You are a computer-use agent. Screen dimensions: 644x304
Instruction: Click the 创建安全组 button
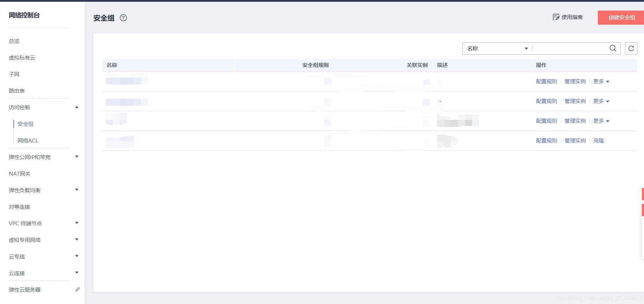(621, 18)
